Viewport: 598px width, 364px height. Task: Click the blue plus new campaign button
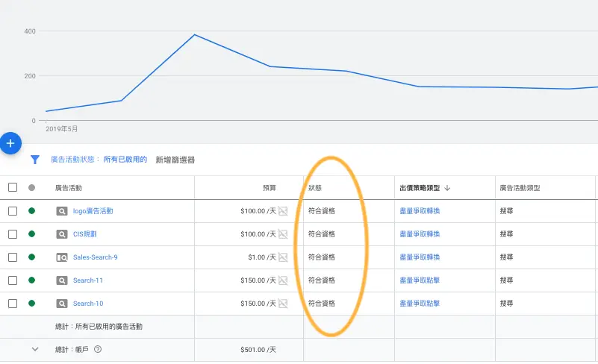[10, 143]
